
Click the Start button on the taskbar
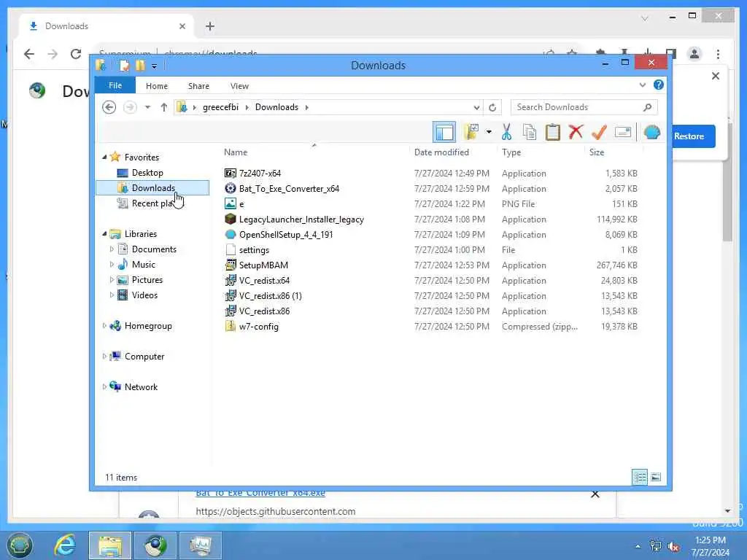(19, 545)
